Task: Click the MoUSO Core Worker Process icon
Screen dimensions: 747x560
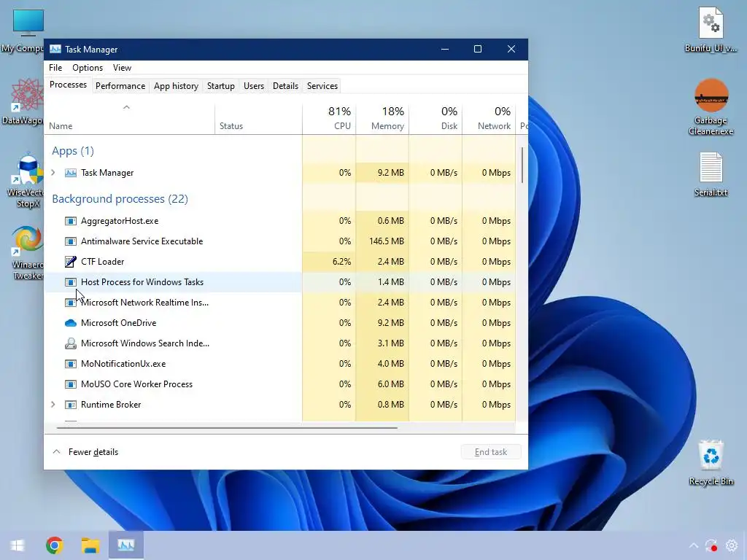Action: (71, 384)
